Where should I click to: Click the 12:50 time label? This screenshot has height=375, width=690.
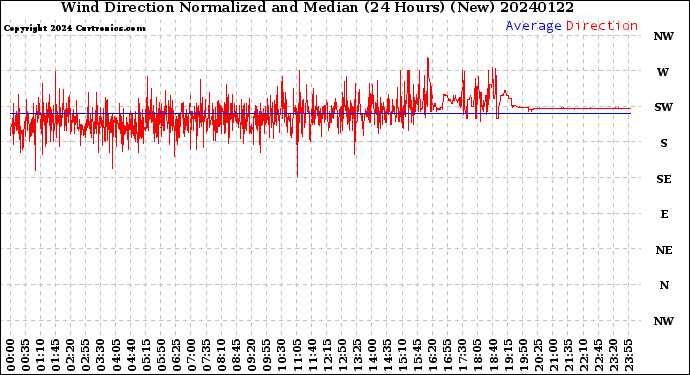pyautogui.click(x=342, y=355)
